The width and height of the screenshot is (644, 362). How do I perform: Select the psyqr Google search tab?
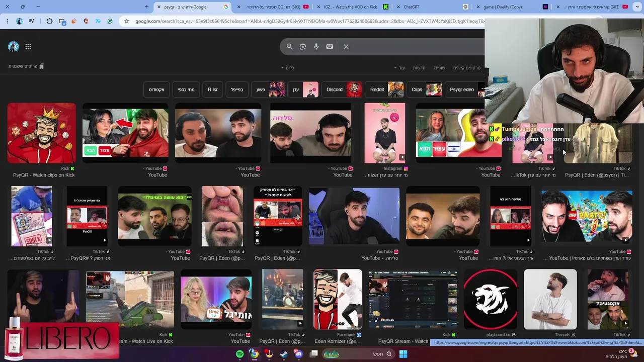[191, 7]
